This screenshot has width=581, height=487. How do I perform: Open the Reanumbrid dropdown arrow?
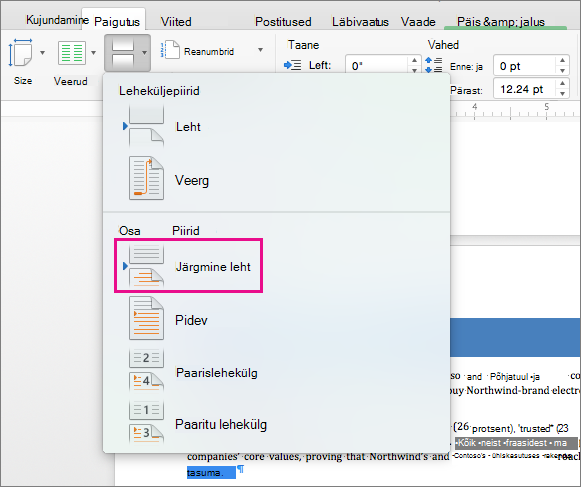pos(260,50)
